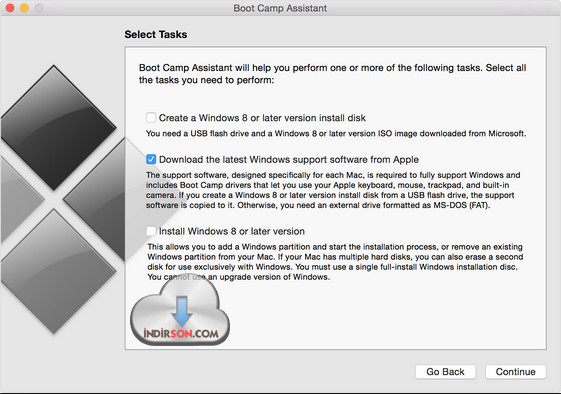Click the label Create a Windows 8 or later version install disk

click(x=262, y=118)
